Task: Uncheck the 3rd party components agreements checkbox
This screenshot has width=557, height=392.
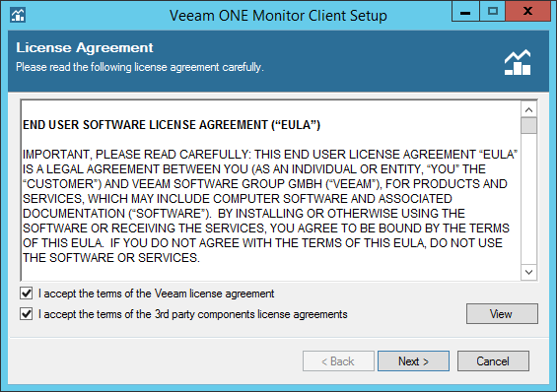Action: [27, 314]
